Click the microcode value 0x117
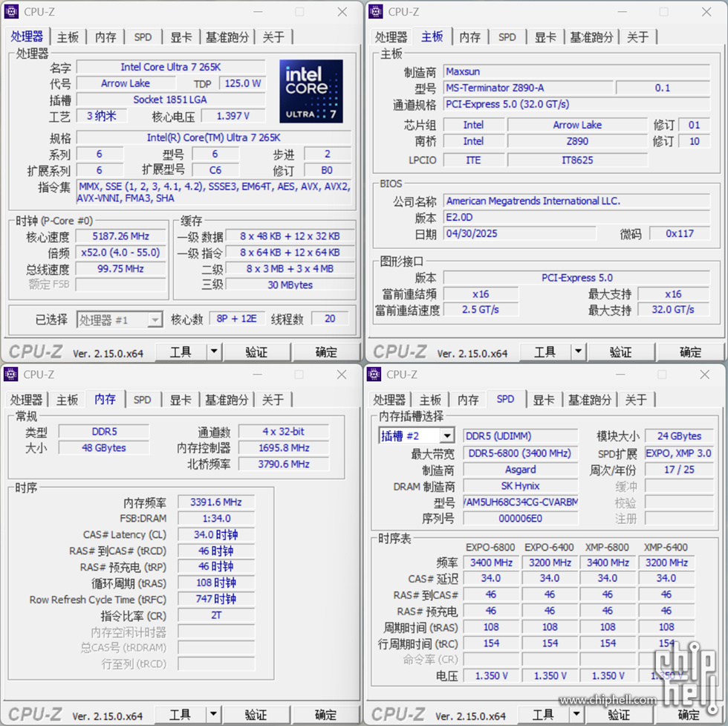Image resolution: width=728 pixels, height=726 pixels. point(680,233)
